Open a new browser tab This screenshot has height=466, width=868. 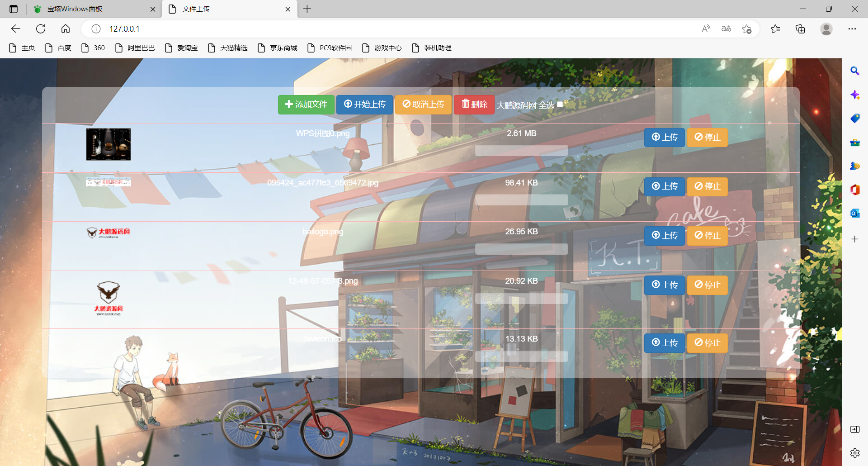click(x=307, y=9)
